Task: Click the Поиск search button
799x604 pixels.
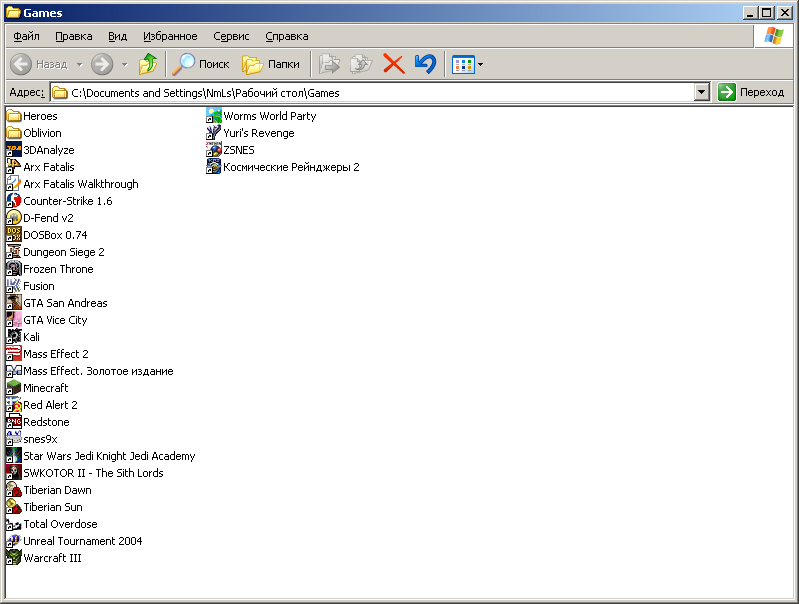Action: point(202,64)
